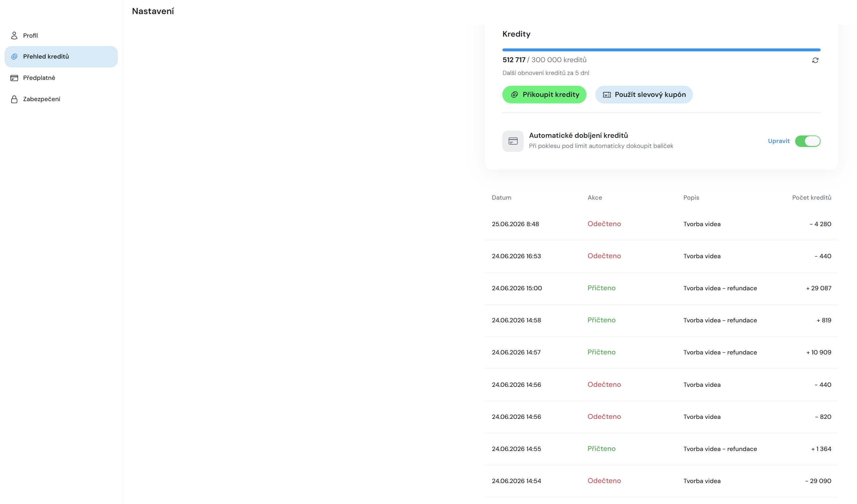
Task: Click the Profil person icon
Action: (14, 35)
